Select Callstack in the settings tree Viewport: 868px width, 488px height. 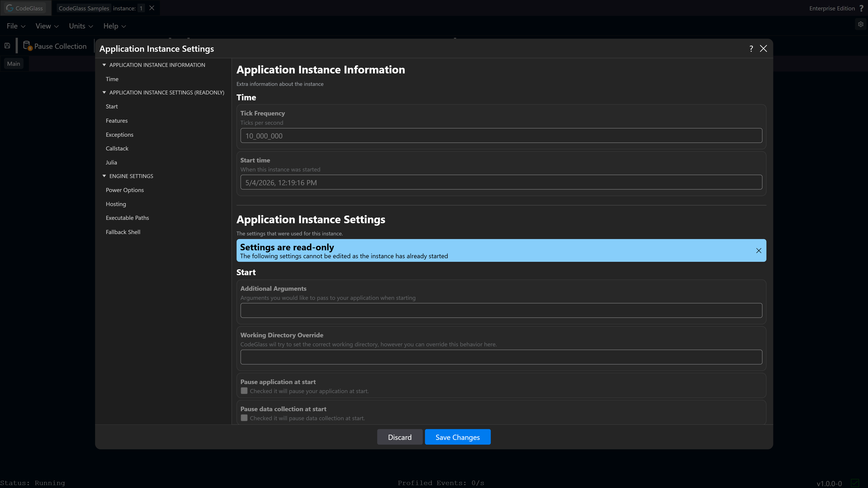117,148
